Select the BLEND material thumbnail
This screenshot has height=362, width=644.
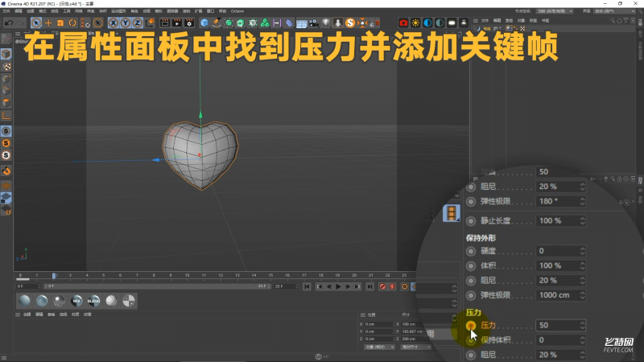pos(93,301)
